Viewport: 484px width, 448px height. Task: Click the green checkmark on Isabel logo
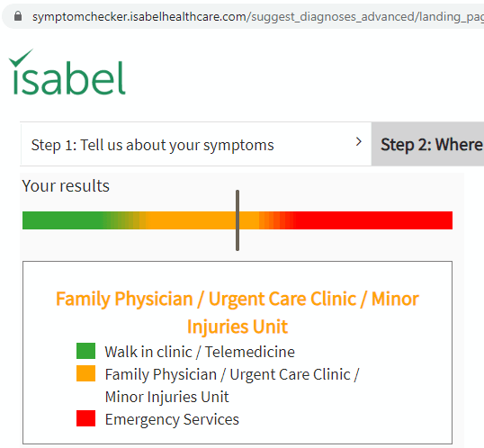click(21, 58)
